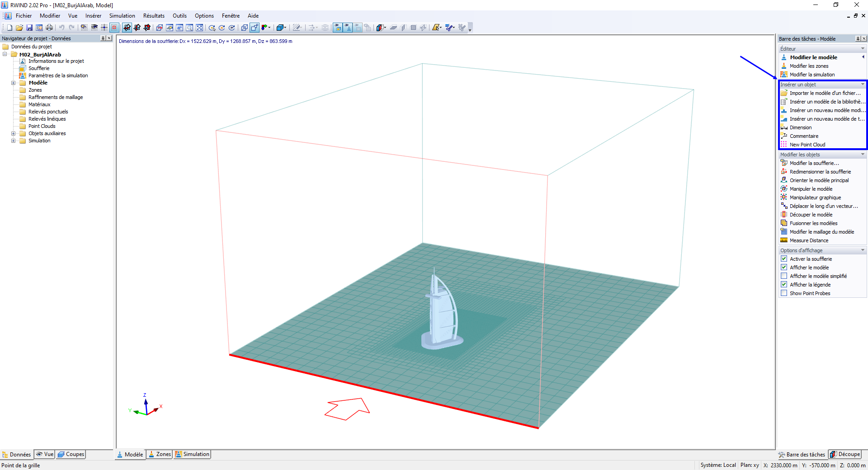Click the redo arrow in the toolbar
The image size is (868, 470).
pyautogui.click(x=72, y=28)
